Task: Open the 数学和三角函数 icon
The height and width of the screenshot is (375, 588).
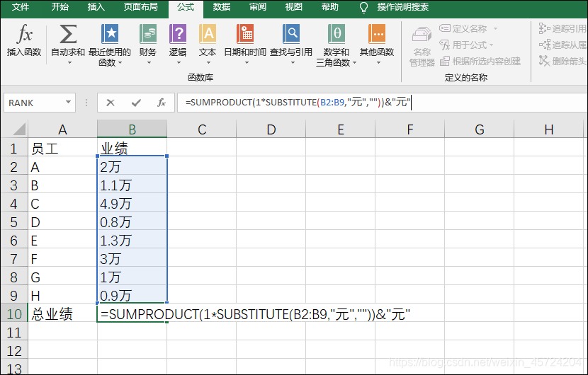Action: (337, 34)
